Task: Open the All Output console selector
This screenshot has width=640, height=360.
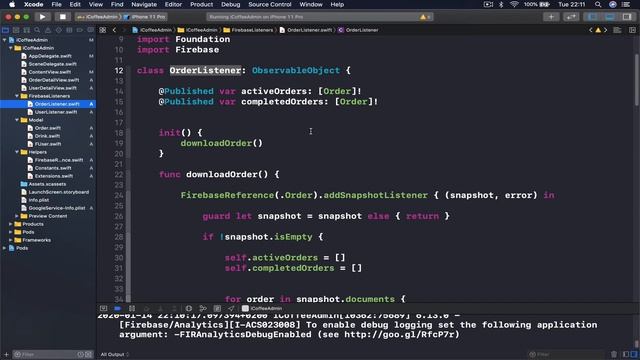Action: pyautogui.click(x=115, y=354)
